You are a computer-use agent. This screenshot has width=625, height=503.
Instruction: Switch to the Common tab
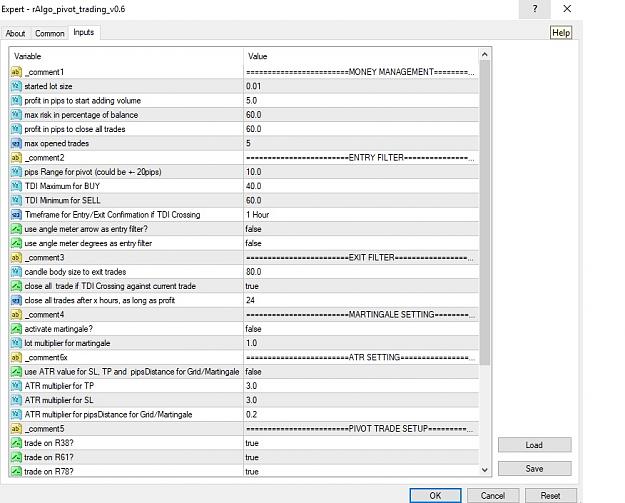(x=49, y=33)
